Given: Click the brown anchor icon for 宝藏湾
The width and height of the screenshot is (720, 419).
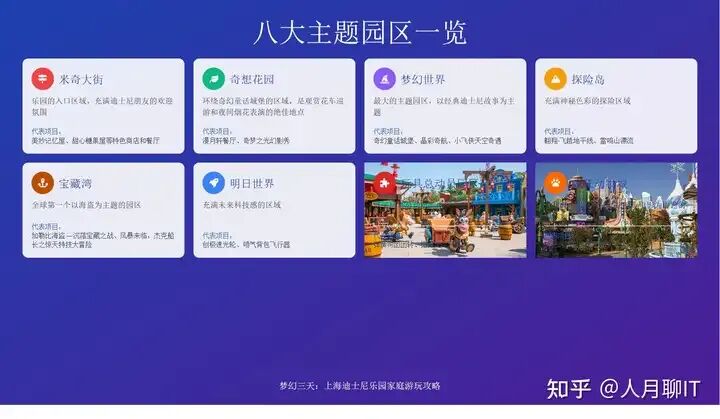Looking at the screenshot, I should pos(42,183).
